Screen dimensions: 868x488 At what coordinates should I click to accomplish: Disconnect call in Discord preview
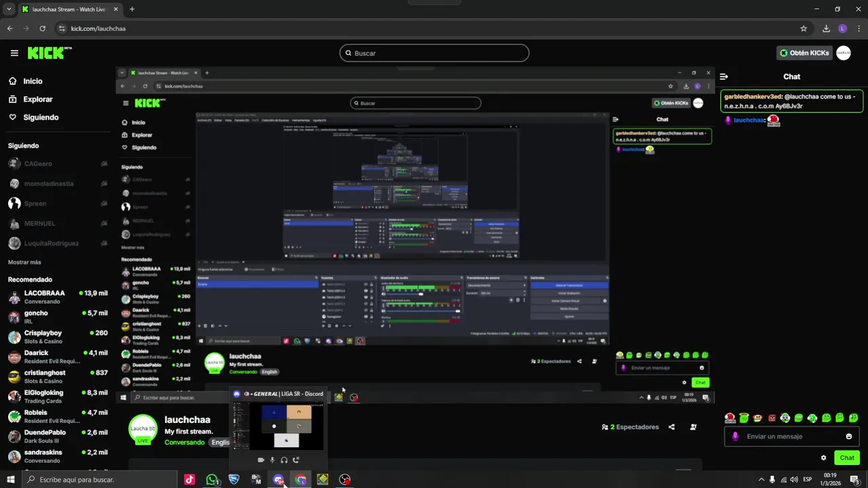click(296, 460)
